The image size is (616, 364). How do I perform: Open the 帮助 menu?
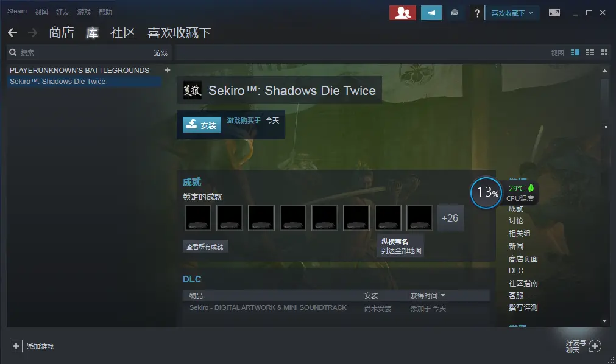coord(105,12)
